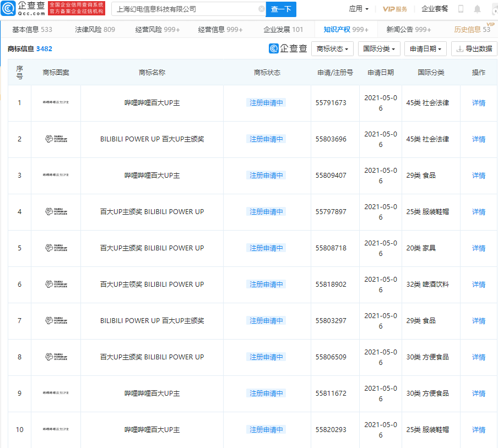This screenshot has width=498, height=448.
Task: Click trademark logo thumbnail in row 2
Action: [x=56, y=139]
